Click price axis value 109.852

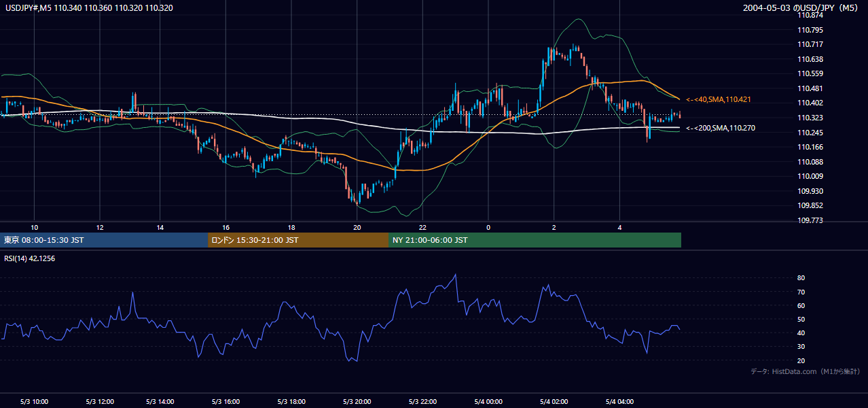[810, 206]
